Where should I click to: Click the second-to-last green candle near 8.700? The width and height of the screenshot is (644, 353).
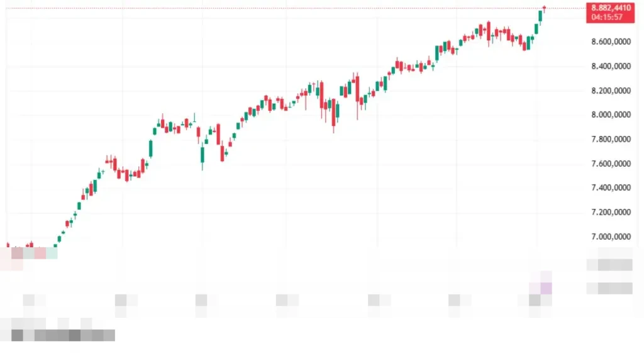point(536,29)
